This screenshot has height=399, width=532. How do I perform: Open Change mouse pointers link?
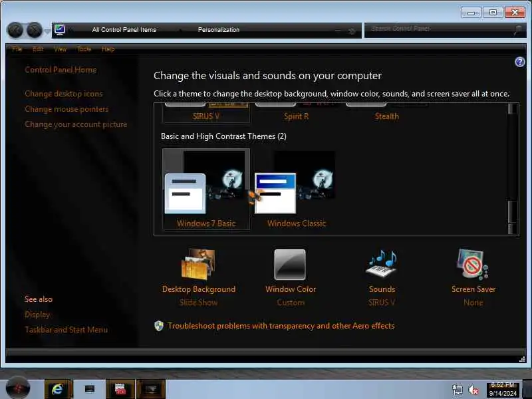(66, 109)
